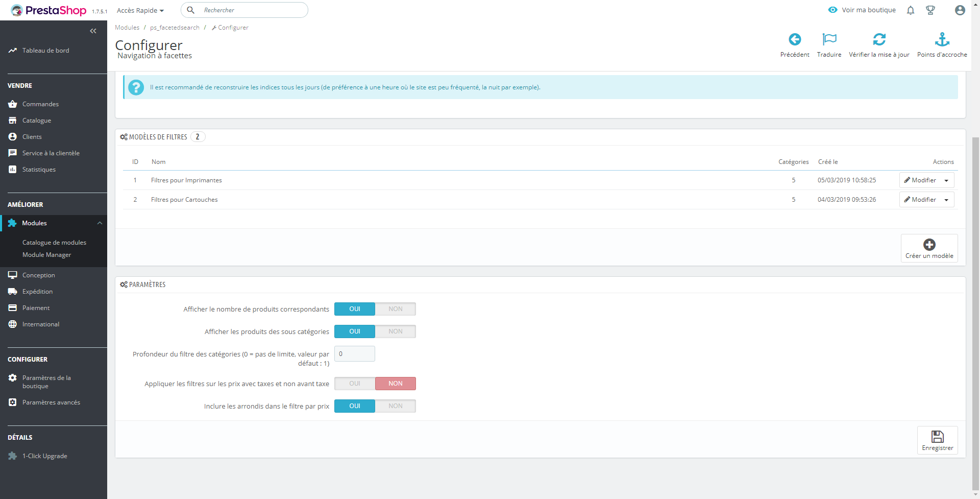Open the user profile avatar icon
Viewport: 980px width, 499px height.
(x=960, y=10)
